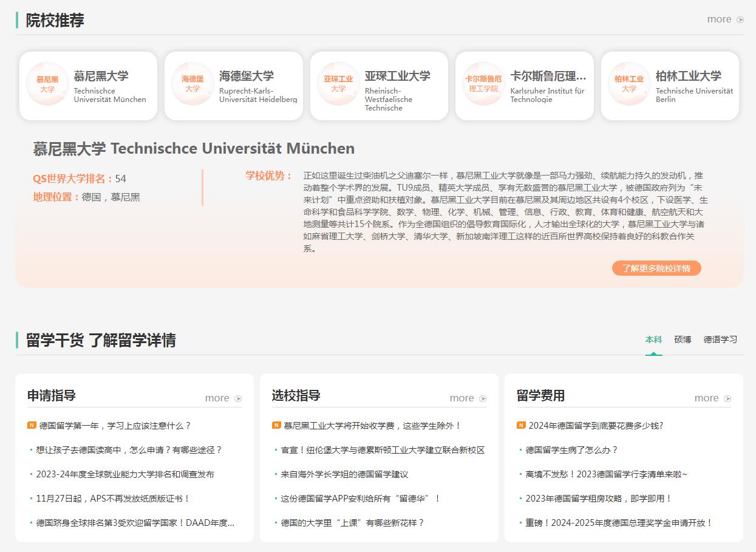Screen dimensions: 756x552
Task: Click the more arrow icon beside 申请指导
Action: tap(238, 398)
